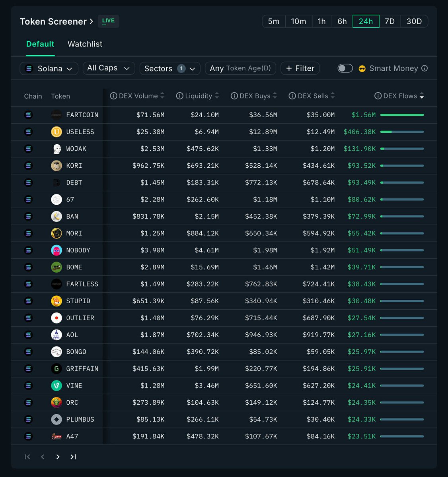448x477 pixels.
Task: Select the 10m timeframe
Action: [x=298, y=21]
